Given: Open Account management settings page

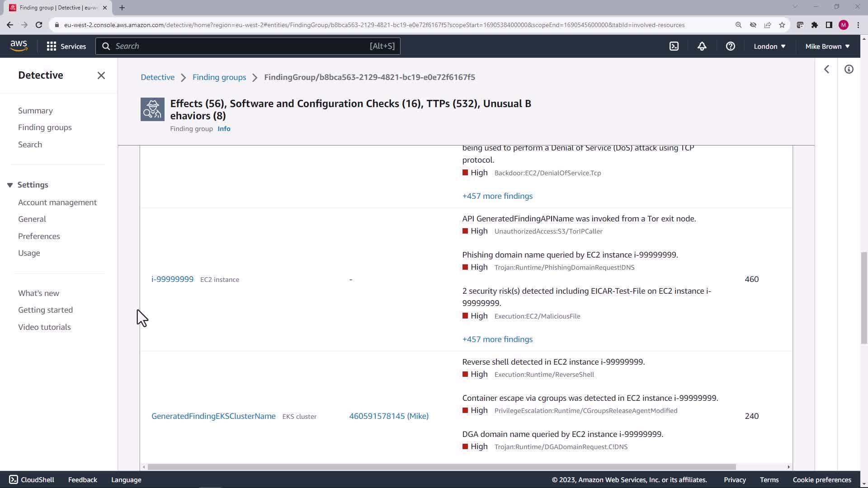Looking at the screenshot, I should coord(57,202).
